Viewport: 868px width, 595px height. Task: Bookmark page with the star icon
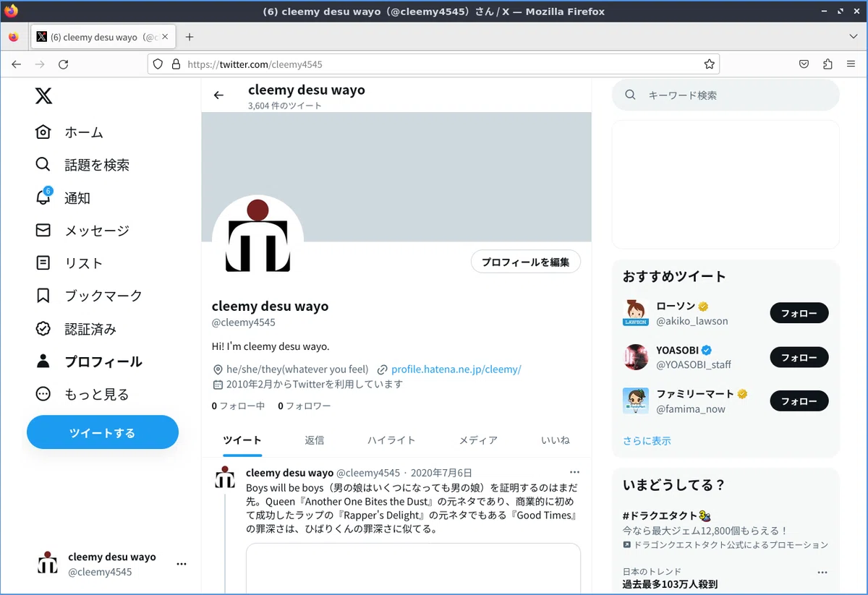709,64
